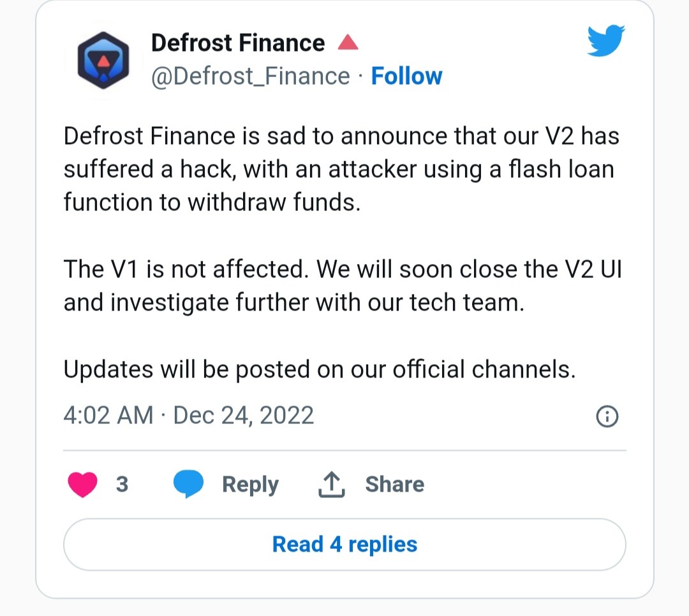Follow the Defrost Finance account
Viewport: 689px width, 616px height.
[406, 77]
